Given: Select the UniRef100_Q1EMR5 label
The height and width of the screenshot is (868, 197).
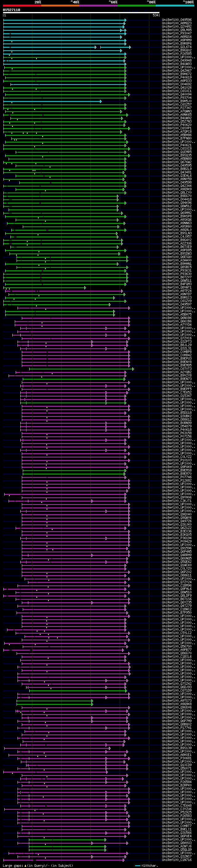Looking at the screenshot, I should point(177,152).
